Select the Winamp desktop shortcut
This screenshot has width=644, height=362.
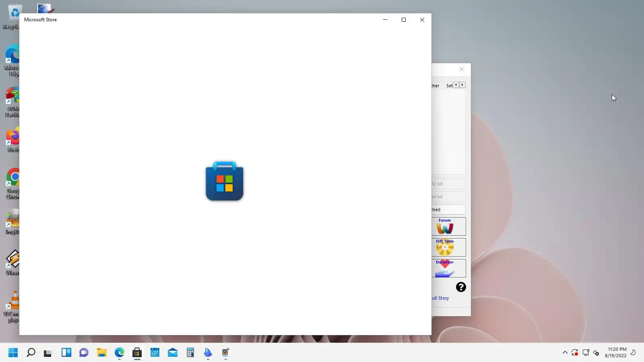click(12, 263)
